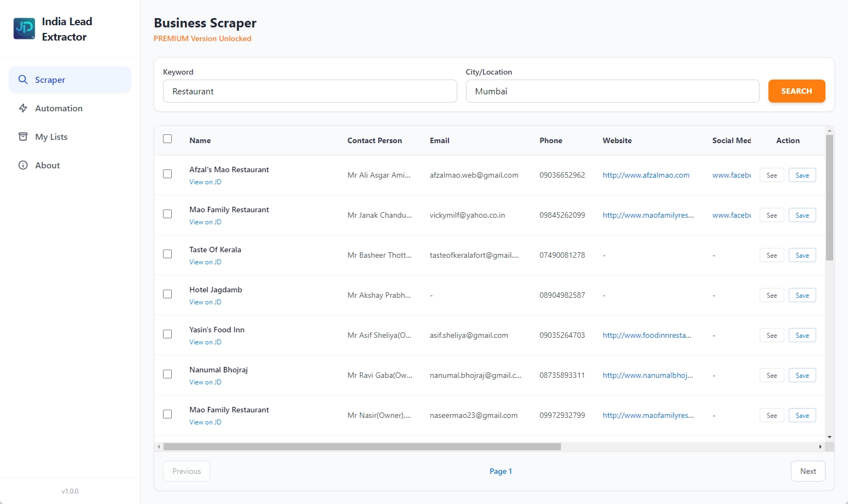Click the City/Location input containing Mumbai
The height and width of the screenshot is (504, 848).
click(x=612, y=91)
